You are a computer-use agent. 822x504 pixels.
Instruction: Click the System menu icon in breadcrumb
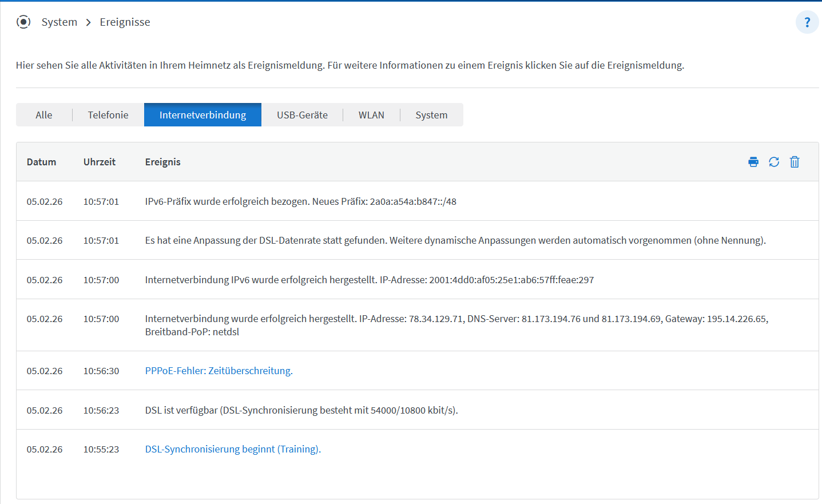23,22
